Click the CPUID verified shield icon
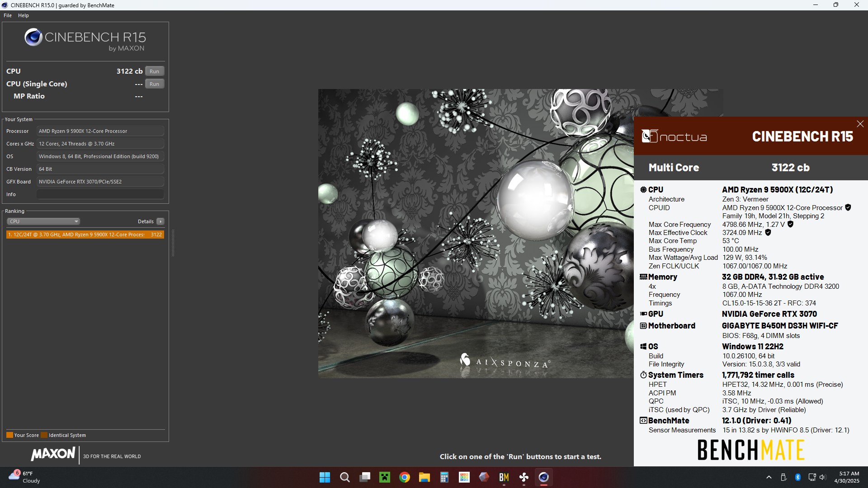This screenshot has height=488, width=868. pos(848,207)
